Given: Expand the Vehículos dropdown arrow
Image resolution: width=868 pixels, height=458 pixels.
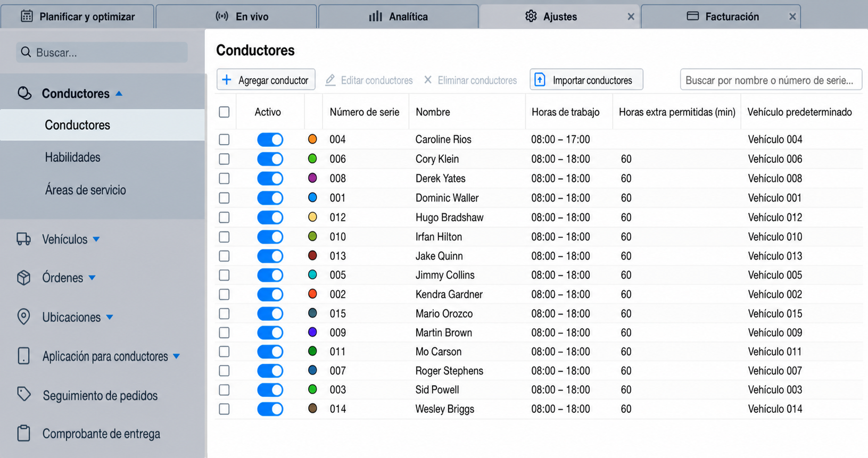Looking at the screenshot, I should 96,239.
